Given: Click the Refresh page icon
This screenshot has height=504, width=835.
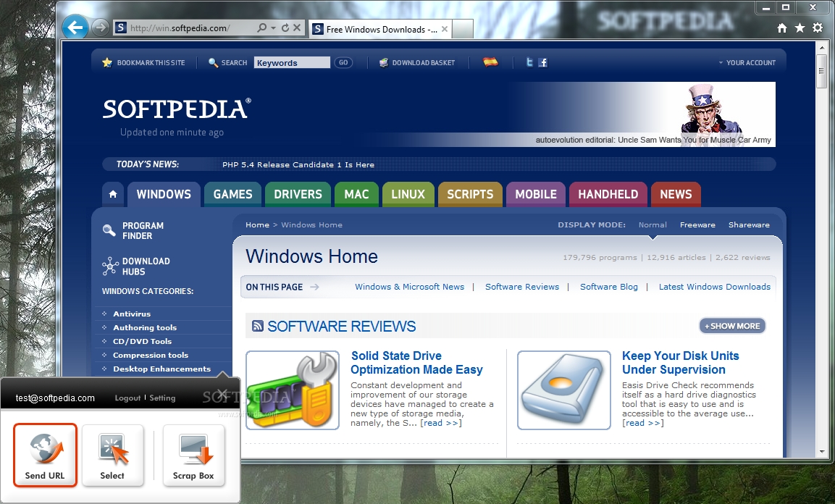Looking at the screenshot, I should point(285,28).
